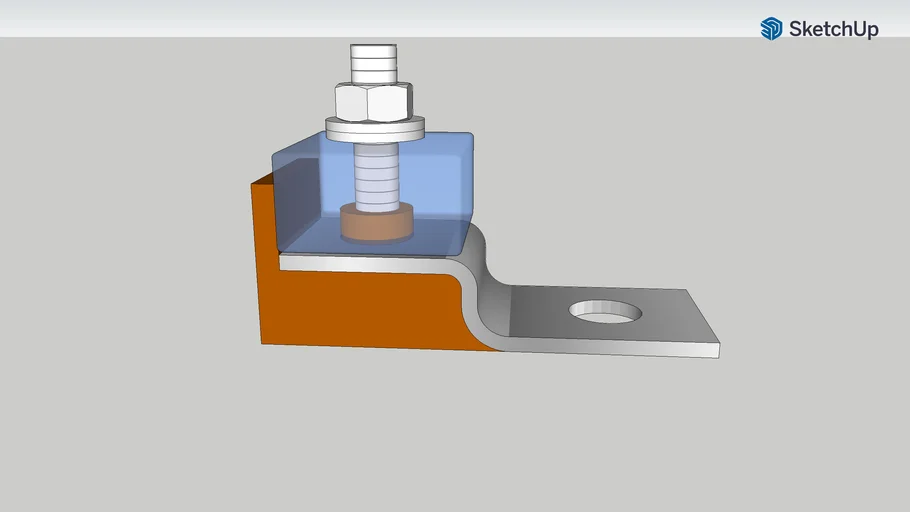Click the light gray header strip at top

click(x=400, y=18)
